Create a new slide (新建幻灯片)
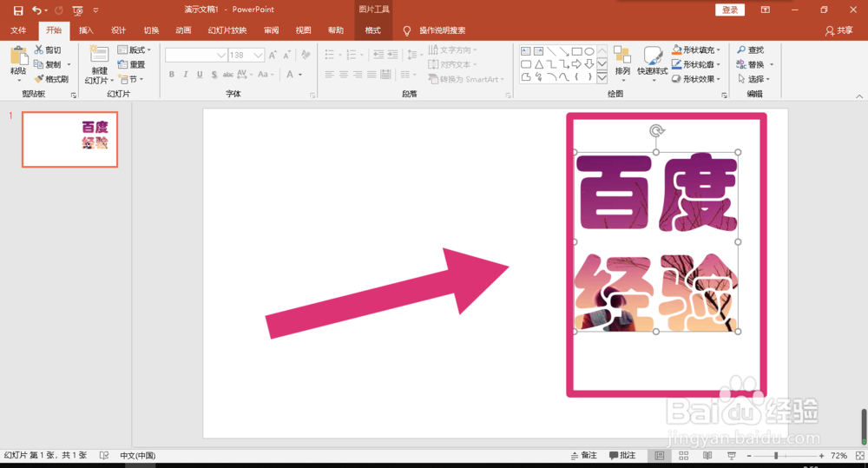 pyautogui.click(x=99, y=65)
